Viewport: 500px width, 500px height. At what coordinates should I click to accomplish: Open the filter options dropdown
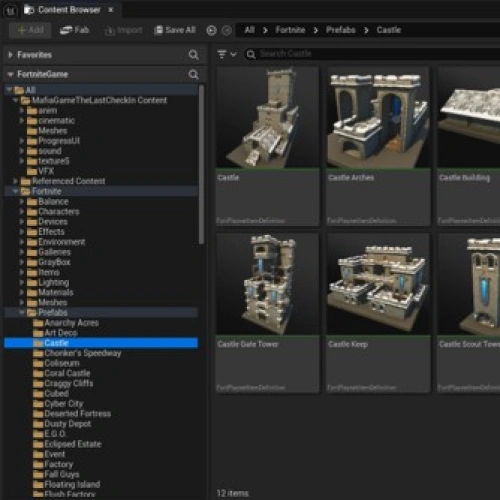click(227, 54)
